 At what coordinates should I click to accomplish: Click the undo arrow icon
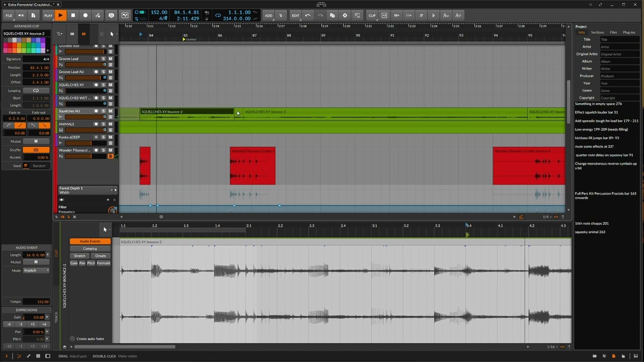point(308,16)
